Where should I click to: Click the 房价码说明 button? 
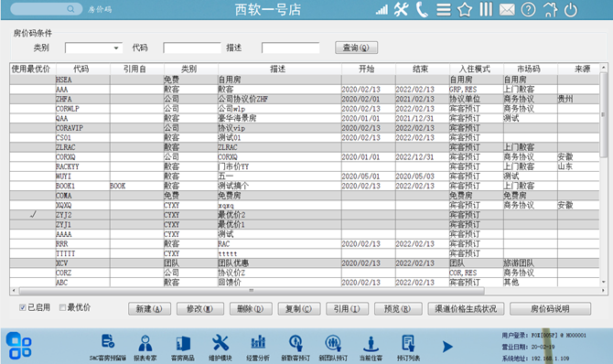[x=550, y=309]
